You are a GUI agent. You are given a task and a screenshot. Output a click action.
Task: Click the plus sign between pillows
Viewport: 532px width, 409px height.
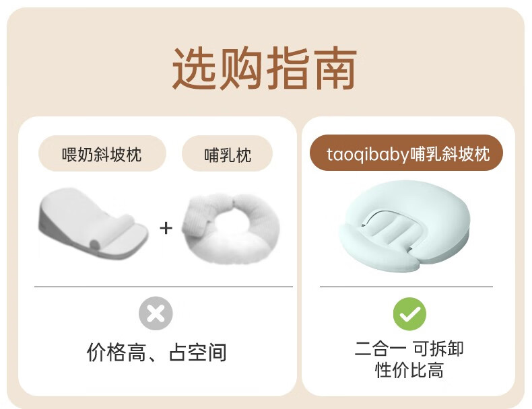click(x=166, y=228)
